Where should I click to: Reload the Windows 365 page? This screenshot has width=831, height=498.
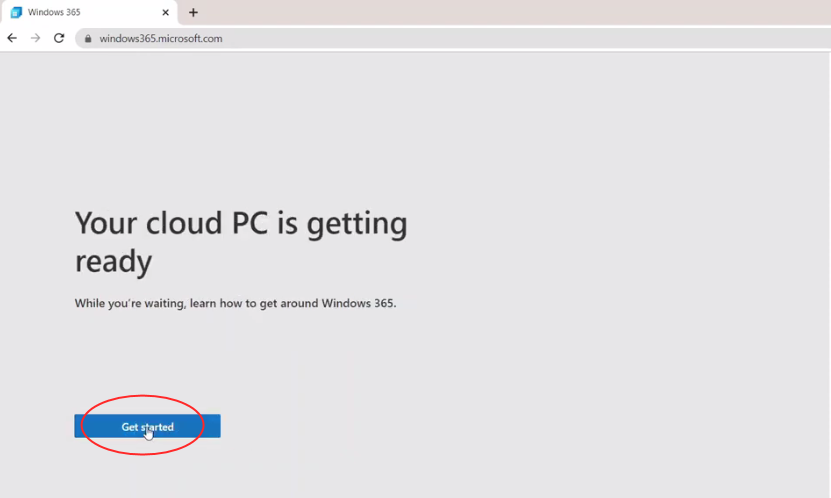(x=59, y=38)
